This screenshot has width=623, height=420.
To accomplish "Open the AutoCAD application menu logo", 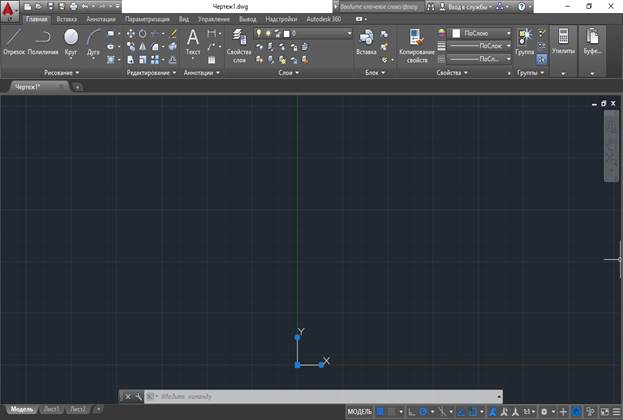I will point(9,12).
